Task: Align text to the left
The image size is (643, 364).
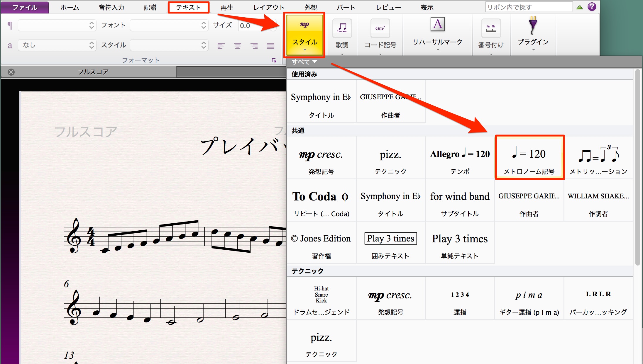Action: coord(221,46)
